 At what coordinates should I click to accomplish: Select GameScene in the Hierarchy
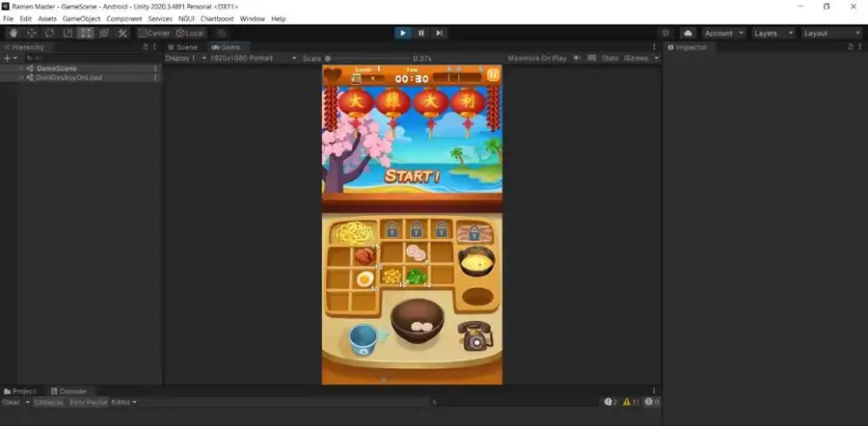(55, 68)
